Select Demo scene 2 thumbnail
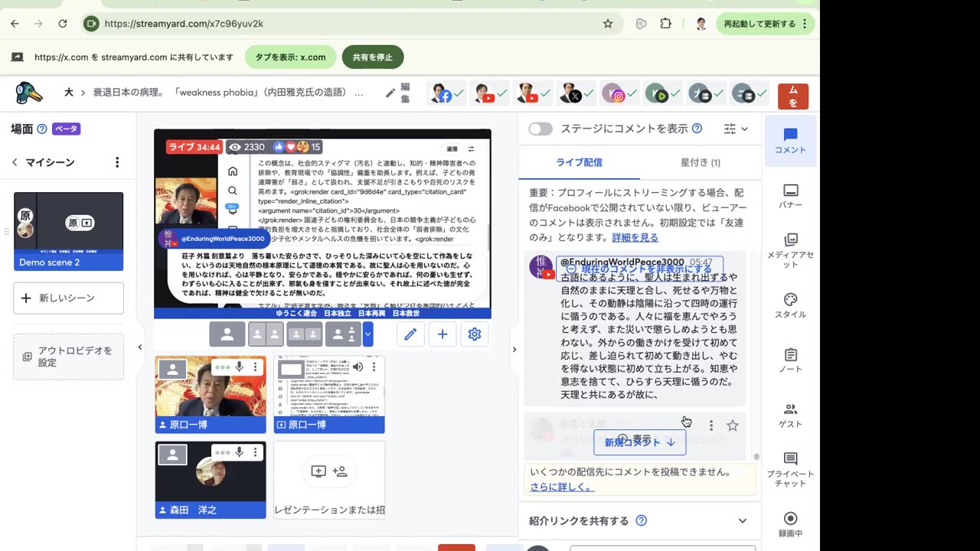Image resolution: width=980 pixels, height=551 pixels. click(68, 231)
